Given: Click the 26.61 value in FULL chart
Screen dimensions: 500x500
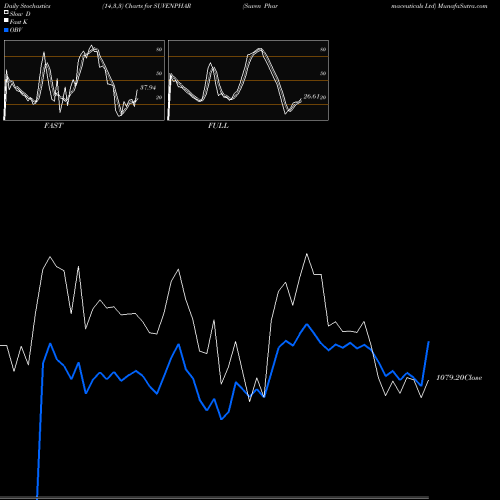Looking at the screenshot, I should tap(312, 96).
